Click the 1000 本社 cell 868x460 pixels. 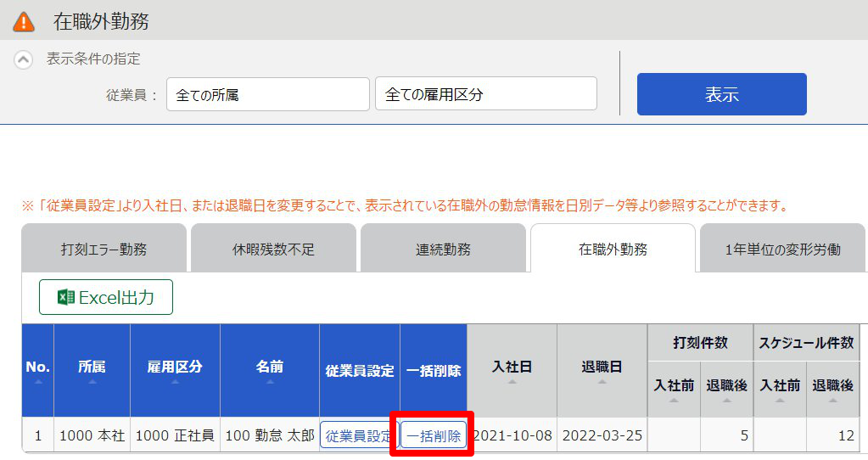click(x=92, y=435)
